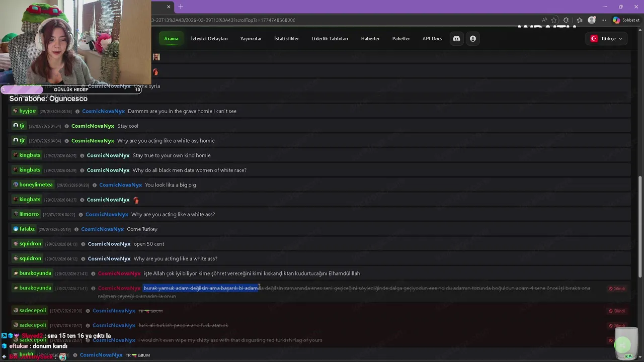Click the Turkish flag icon

pos(594,39)
